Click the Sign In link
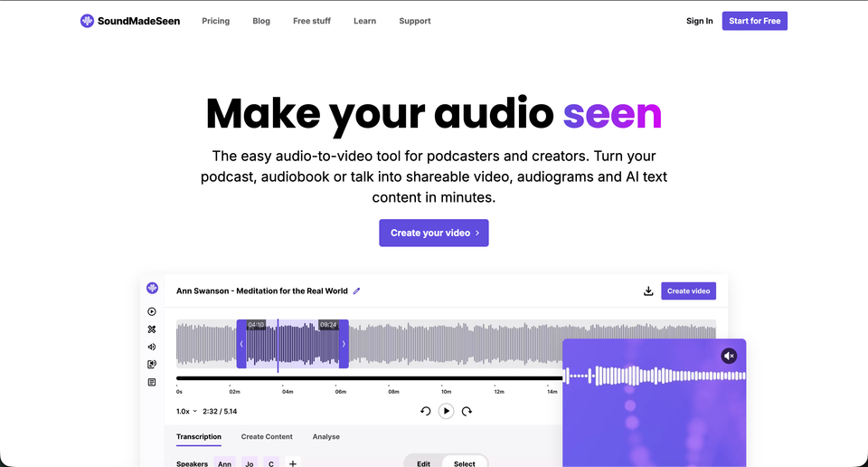This screenshot has height=467, width=868. [x=699, y=21]
